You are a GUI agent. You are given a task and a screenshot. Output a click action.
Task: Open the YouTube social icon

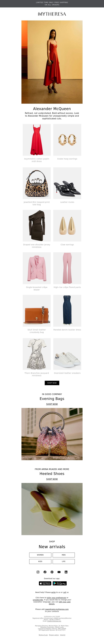click(x=59, y=572)
